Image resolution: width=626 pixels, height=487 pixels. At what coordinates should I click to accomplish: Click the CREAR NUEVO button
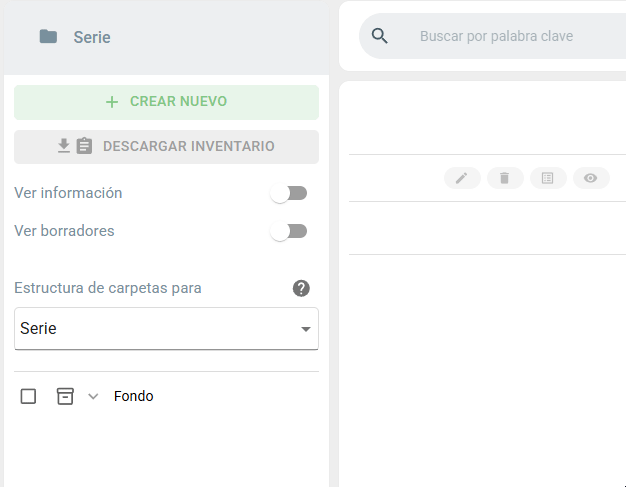point(166,102)
